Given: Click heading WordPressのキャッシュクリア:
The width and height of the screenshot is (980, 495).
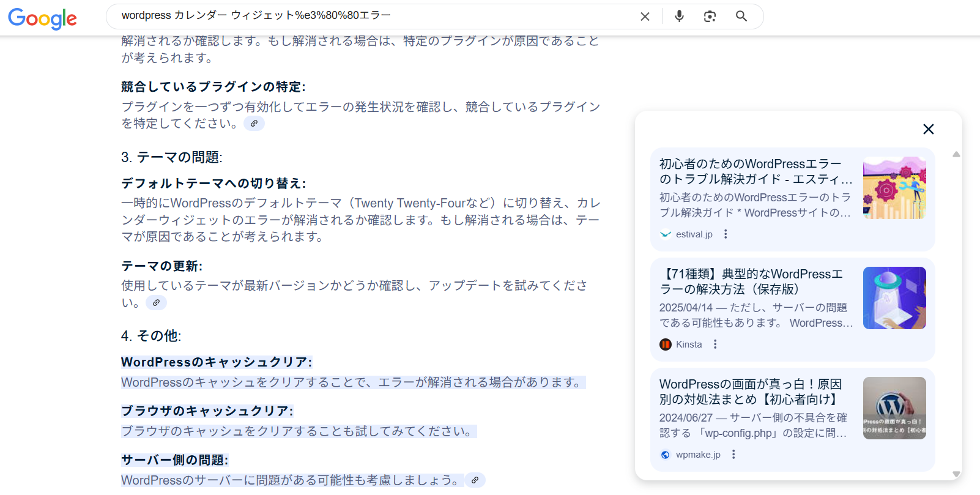Looking at the screenshot, I should (217, 362).
